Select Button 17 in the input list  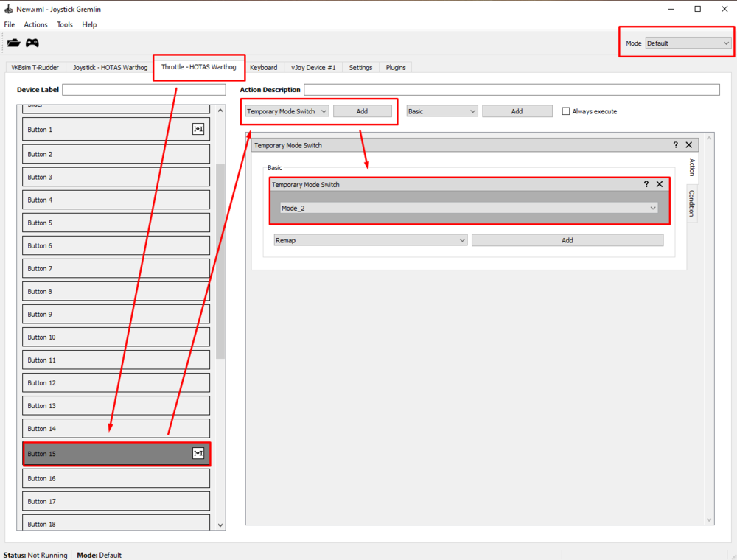[116, 501]
